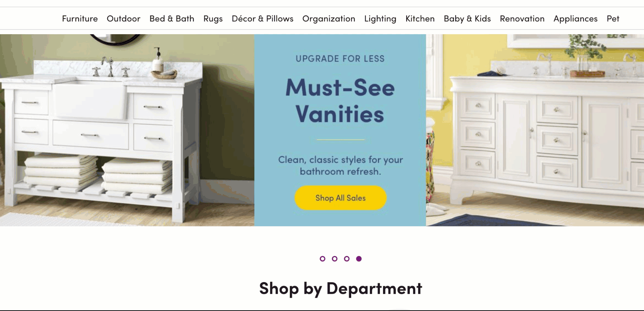644x311 pixels.
Task: Open Décor & Pillows category
Action: pyautogui.click(x=263, y=19)
